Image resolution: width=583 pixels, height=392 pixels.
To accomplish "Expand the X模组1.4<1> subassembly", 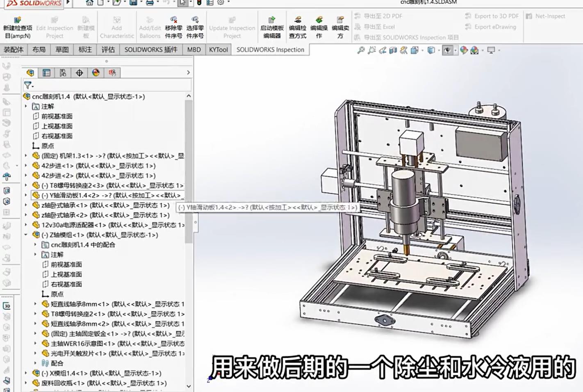I will coord(26,373).
